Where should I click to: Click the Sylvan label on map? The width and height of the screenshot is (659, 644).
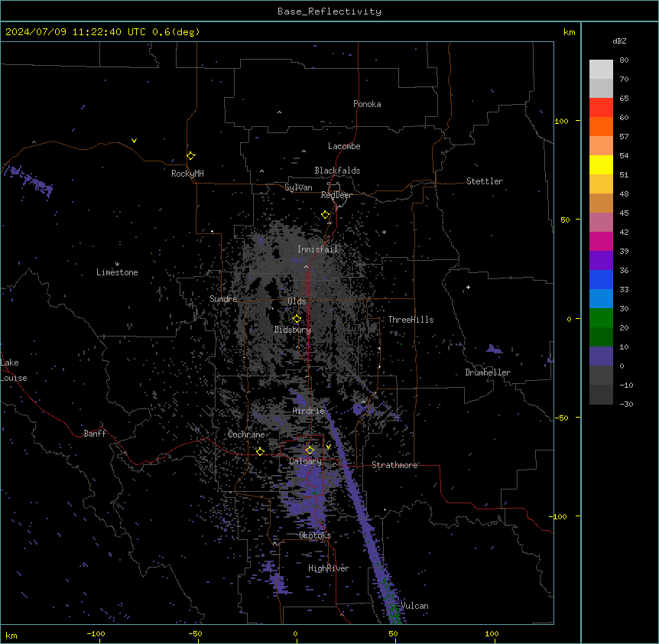click(x=298, y=187)
